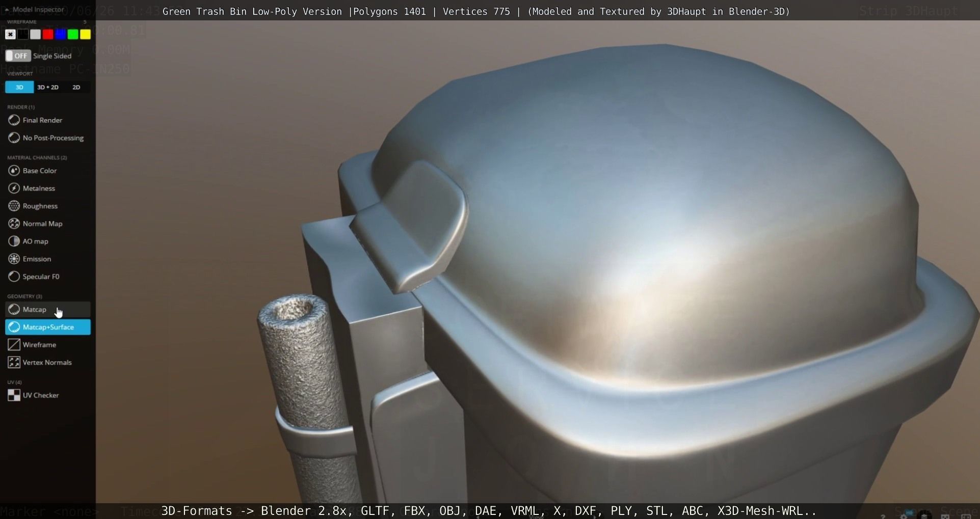980x519 pixels.
Task: Click the UV (4) section header
Action: [14, 382]
